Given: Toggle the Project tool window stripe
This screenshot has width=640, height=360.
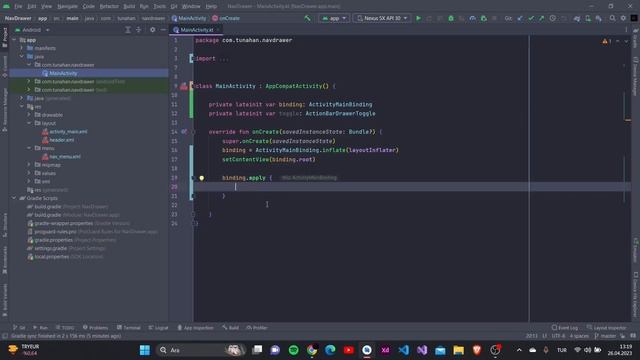Looking at the screenshot, I should click(x=4, y=37).
